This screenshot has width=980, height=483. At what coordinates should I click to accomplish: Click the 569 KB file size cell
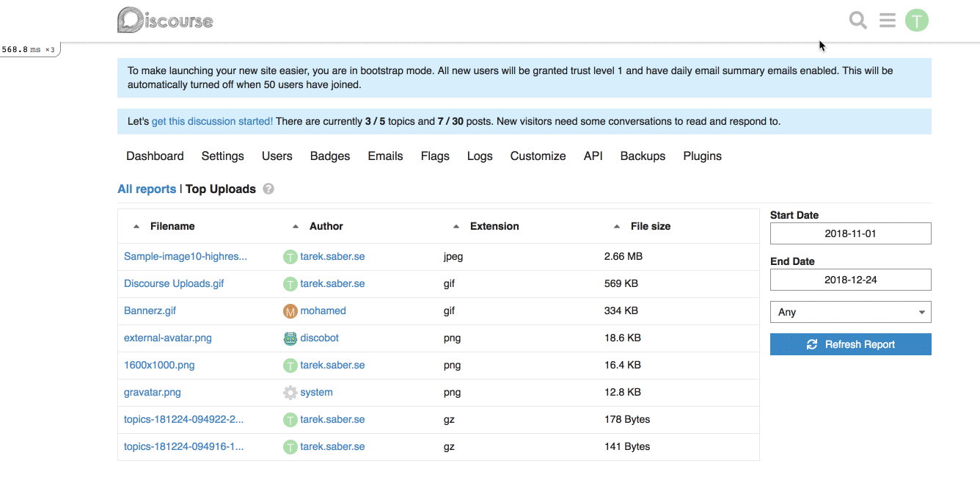621,283
